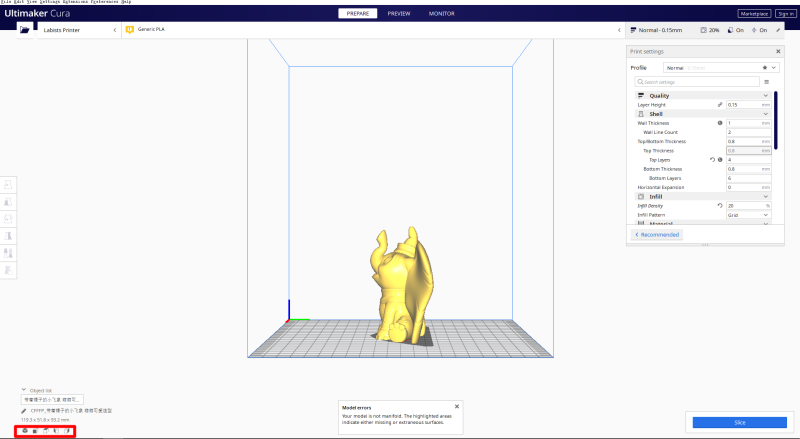Expand the Material settings section
This screenshot has width=800, height=439.
765,224
